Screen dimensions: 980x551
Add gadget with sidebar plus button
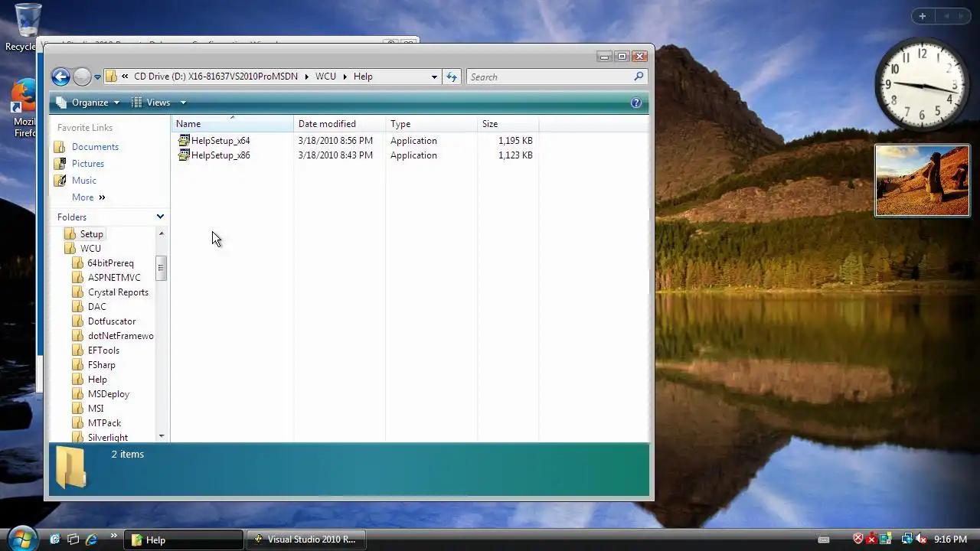923,16
